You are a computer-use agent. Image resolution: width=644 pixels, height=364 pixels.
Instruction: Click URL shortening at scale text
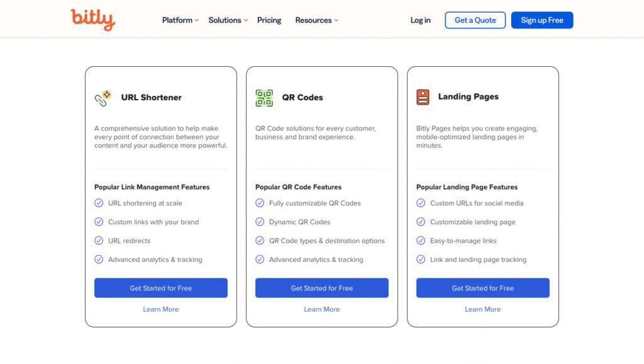point(145,203)
